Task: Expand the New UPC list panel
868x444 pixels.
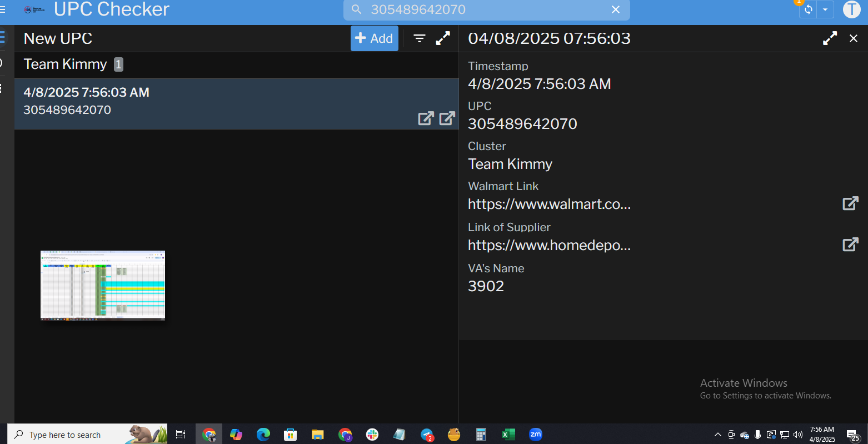Action: point(443,38)
